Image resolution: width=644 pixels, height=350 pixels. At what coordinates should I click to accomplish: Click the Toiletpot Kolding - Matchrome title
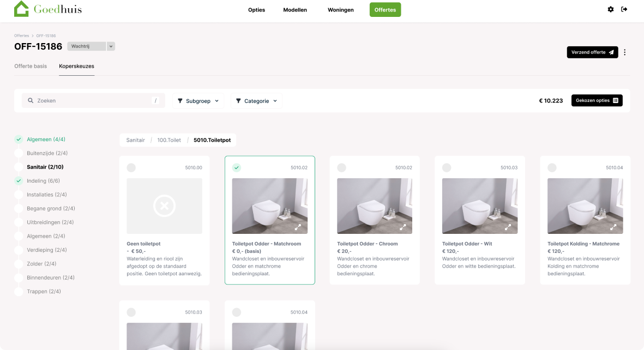(583, 244)
